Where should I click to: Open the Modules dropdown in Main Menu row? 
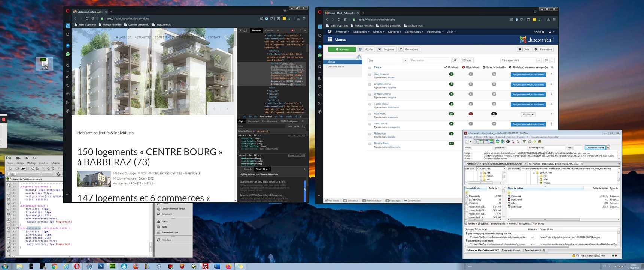(x=528, y=114)
